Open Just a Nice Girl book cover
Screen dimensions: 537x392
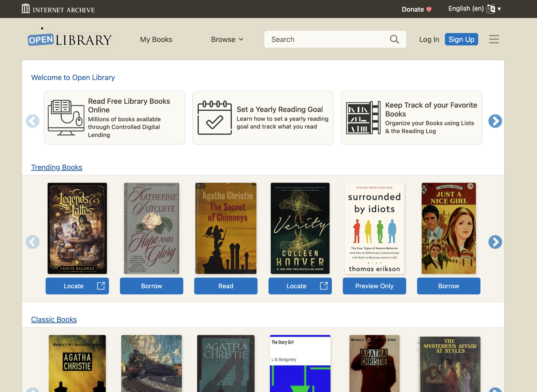(x=449, y=228)
